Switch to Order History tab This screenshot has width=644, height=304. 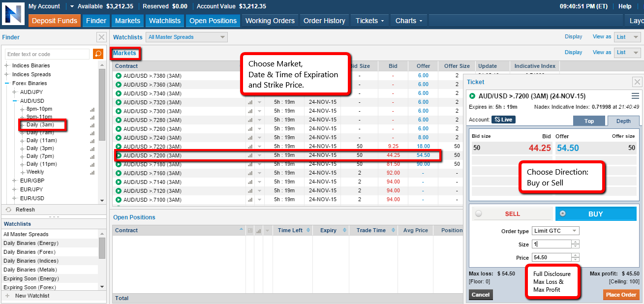(324, 21)
